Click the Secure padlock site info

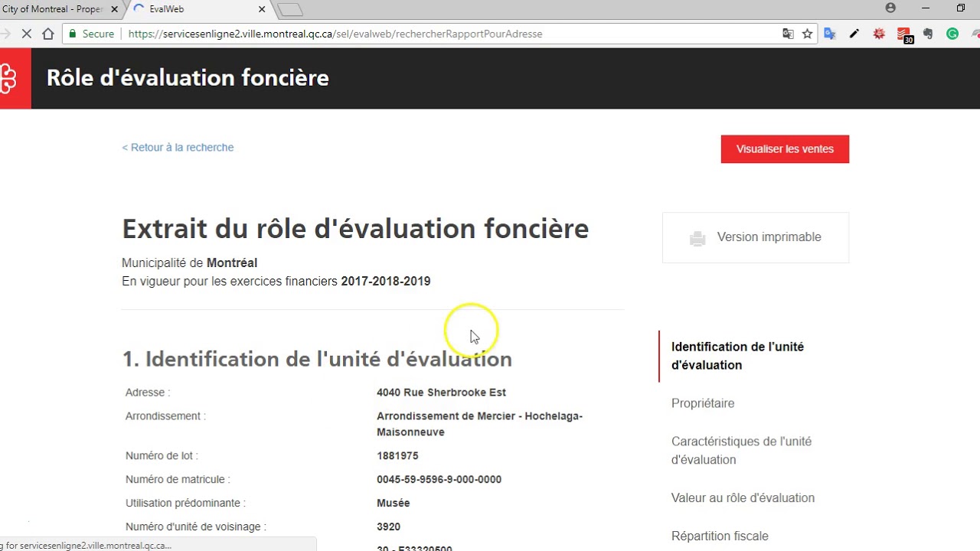coord(91,34)
